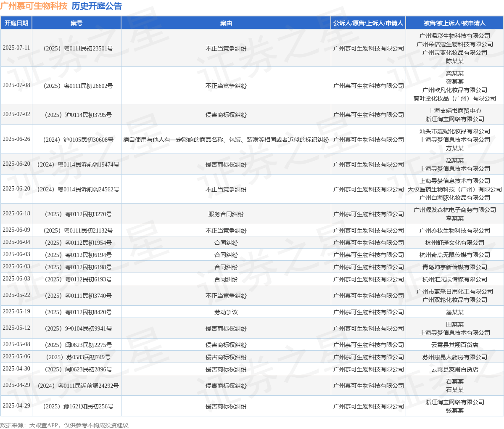The width and height of the screenshot is (504, 429).
Task: Click defendant 广州温彩生物科技有限公司
Action: coord(454,36)
